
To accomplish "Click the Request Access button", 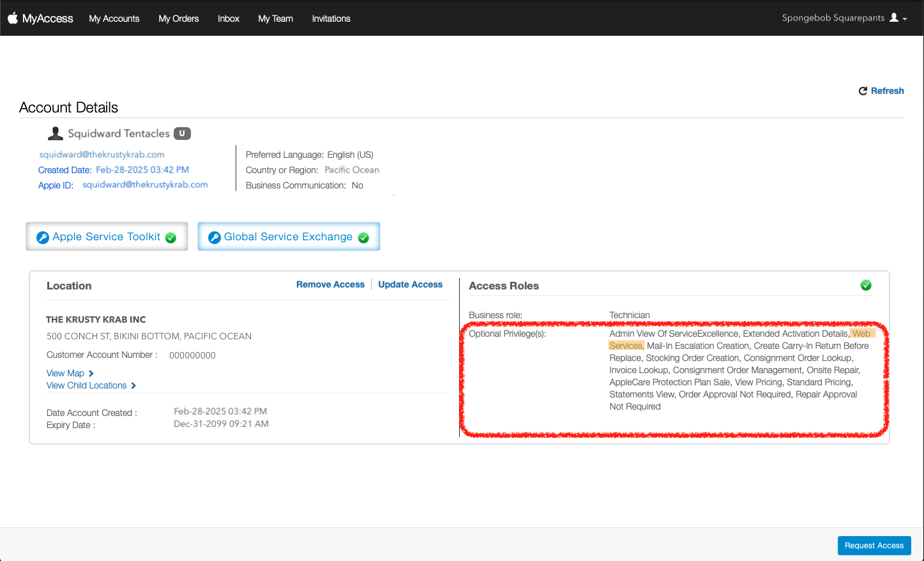I will point(874,546).
